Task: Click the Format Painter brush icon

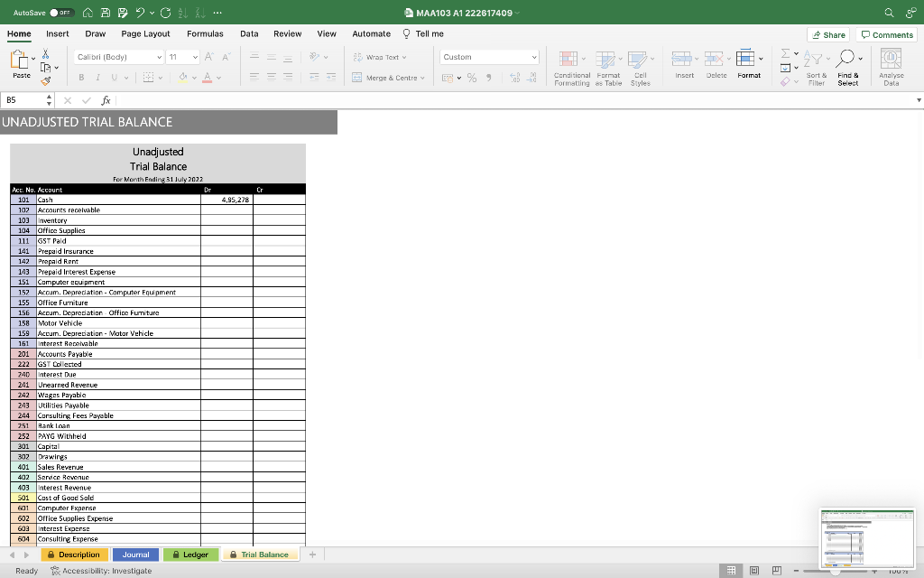Action: [x=45, y=80]
